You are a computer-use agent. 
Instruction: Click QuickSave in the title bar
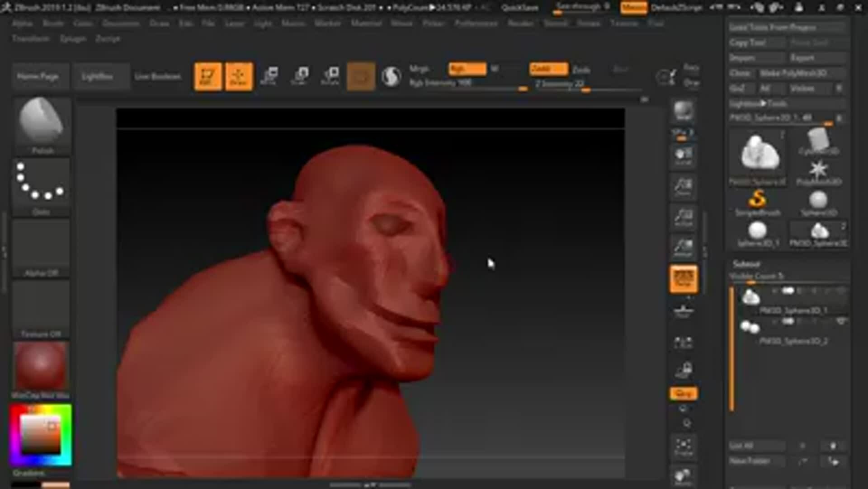tap(521, 7)
